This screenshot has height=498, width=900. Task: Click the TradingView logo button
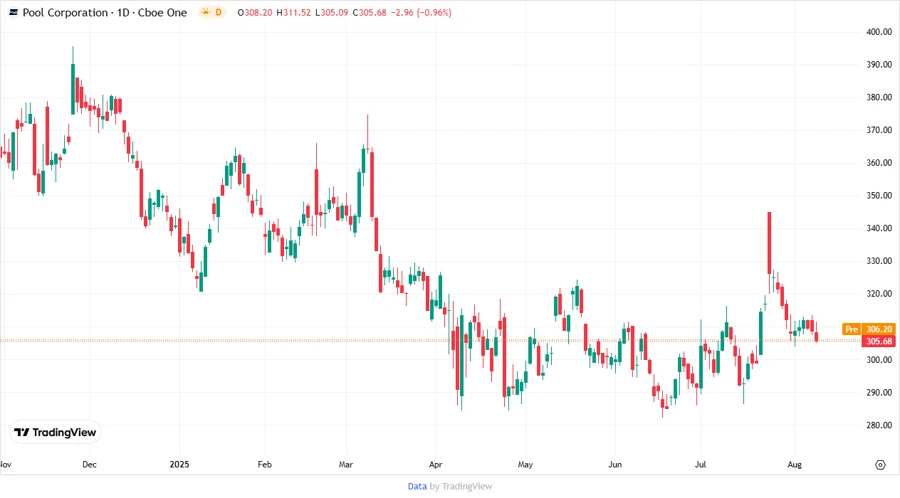(x=55, y=432)
